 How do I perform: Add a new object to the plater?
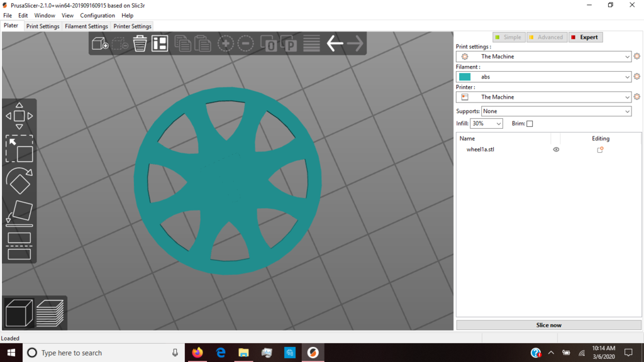[99, 43]
